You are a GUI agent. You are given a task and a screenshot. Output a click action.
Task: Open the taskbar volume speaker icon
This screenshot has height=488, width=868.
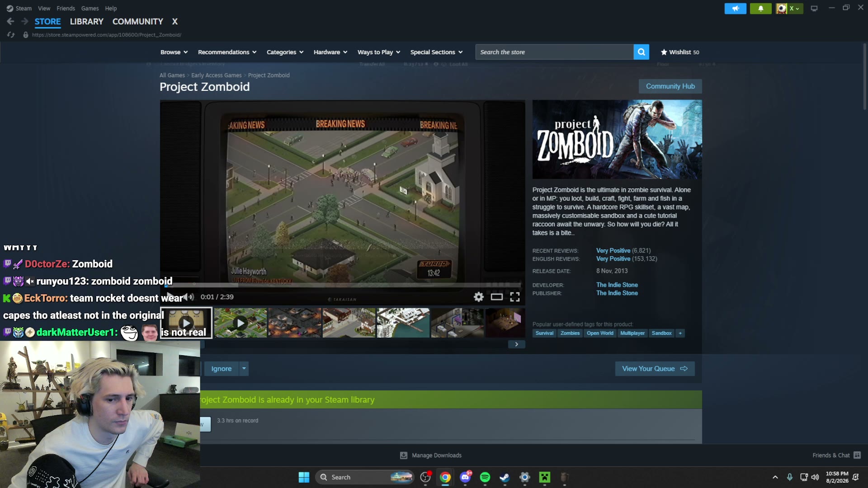point(815,477)
